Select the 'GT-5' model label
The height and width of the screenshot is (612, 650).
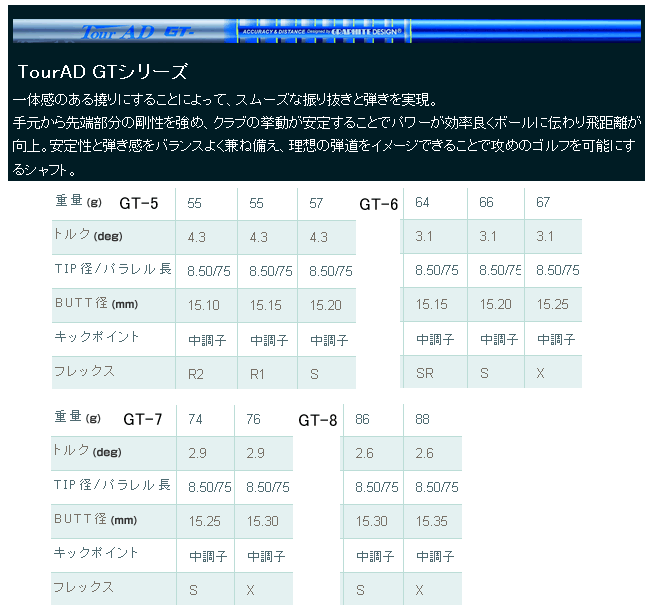(138, 204)
